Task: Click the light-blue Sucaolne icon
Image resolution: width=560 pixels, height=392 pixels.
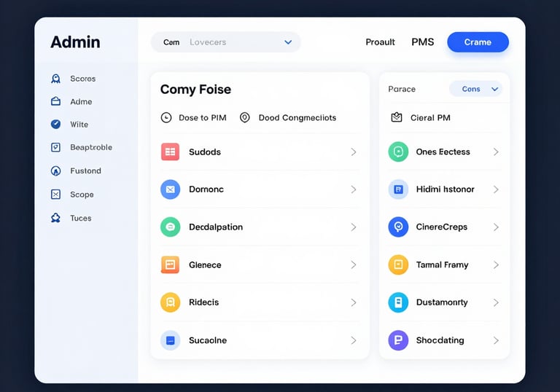Action: (x=171, y=340)
